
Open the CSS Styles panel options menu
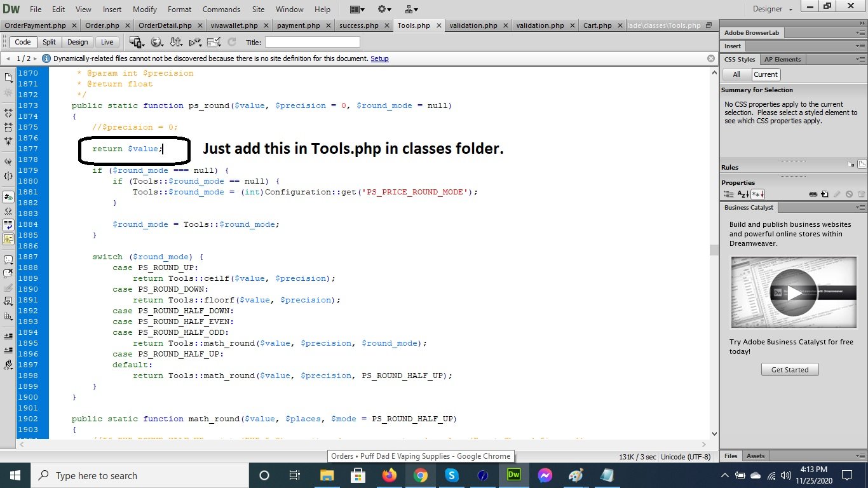[860, 59]
